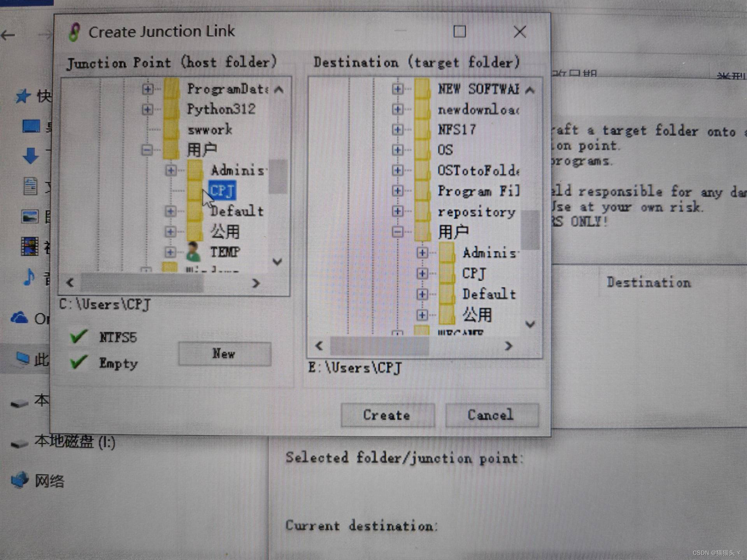Click the TEMP user folder icon

point(193,252)
